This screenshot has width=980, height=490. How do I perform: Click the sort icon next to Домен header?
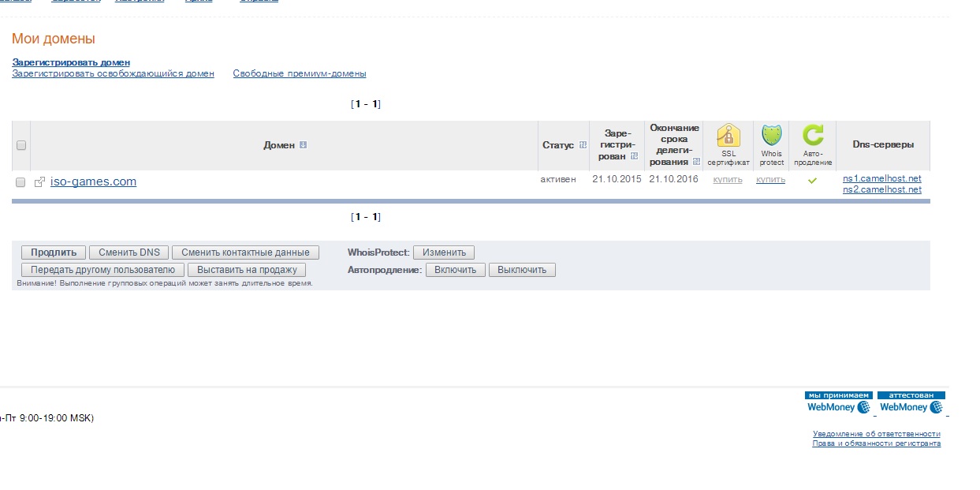click(x=303, y=145)
